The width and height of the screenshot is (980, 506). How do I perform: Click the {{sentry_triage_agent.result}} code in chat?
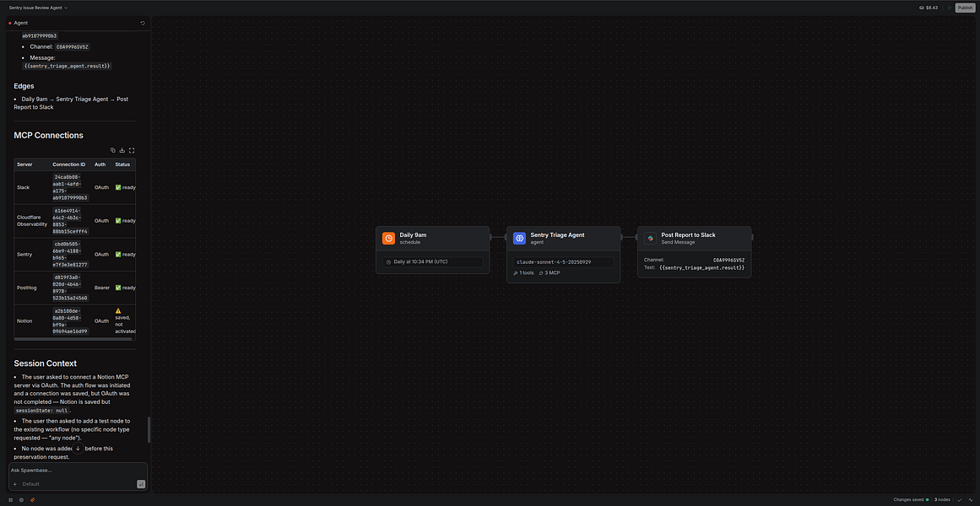[x=67, y=66]
